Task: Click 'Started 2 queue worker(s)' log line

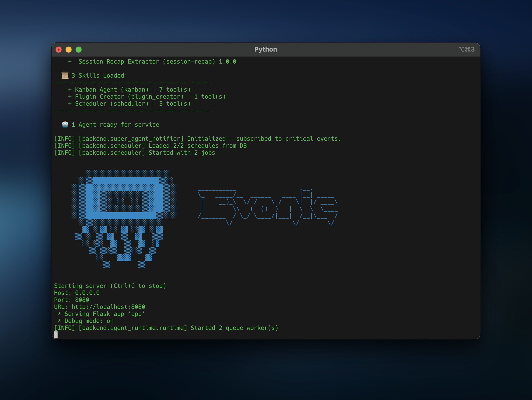Action: (x=166, y=328)
